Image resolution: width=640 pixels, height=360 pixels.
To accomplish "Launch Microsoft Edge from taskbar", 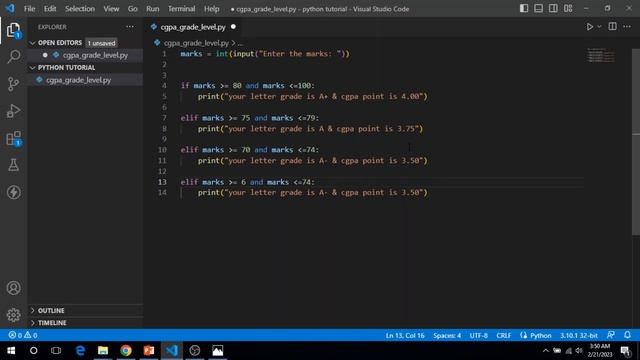I will (80, 351).
